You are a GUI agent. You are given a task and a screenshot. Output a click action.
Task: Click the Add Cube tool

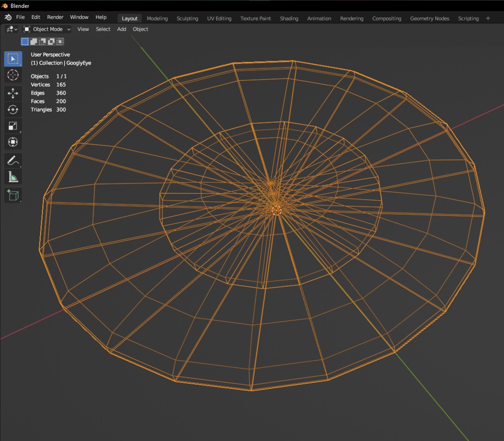tap(13, 195)
